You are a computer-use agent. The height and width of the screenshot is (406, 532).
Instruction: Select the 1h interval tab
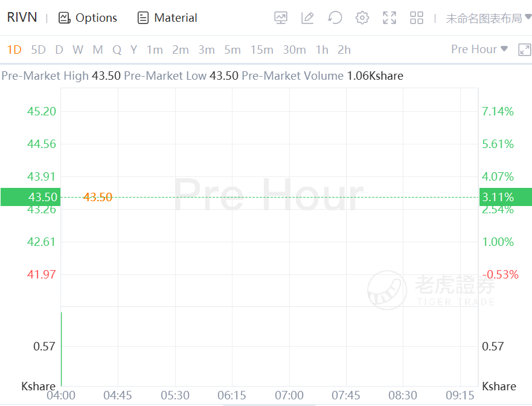pos(322,50)
